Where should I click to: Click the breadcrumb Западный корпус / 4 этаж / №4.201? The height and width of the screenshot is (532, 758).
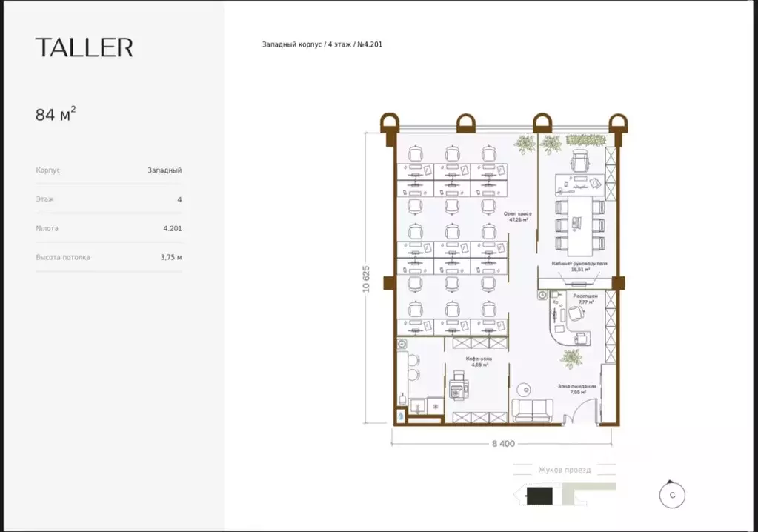point(322,44)
